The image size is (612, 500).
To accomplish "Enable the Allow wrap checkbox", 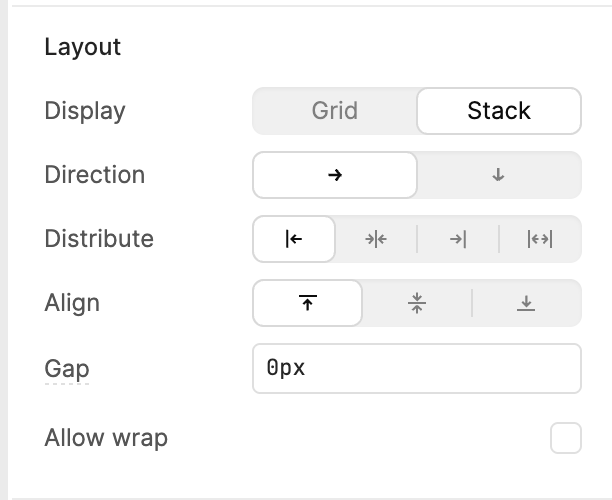I will click(565, 438).
